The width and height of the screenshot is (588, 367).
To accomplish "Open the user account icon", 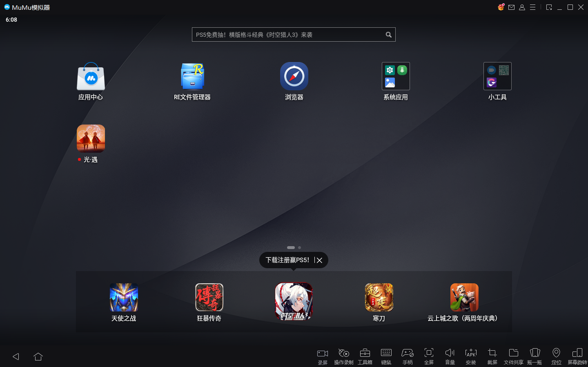I will (522, 7).
